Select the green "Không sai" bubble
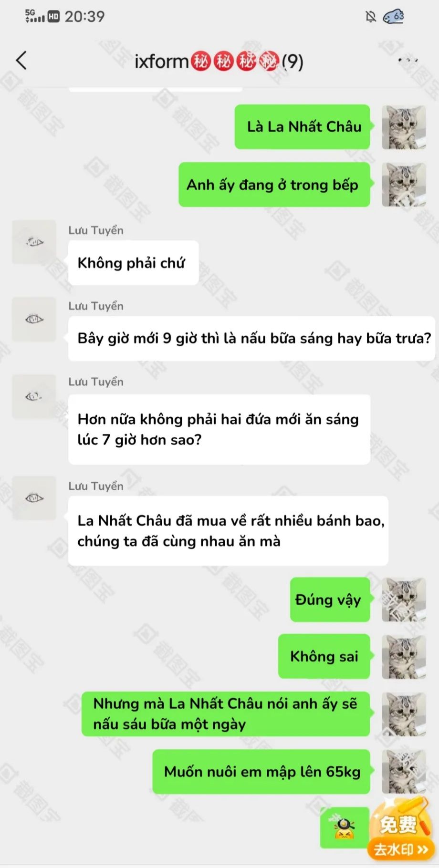 click(x=324, y=656)
